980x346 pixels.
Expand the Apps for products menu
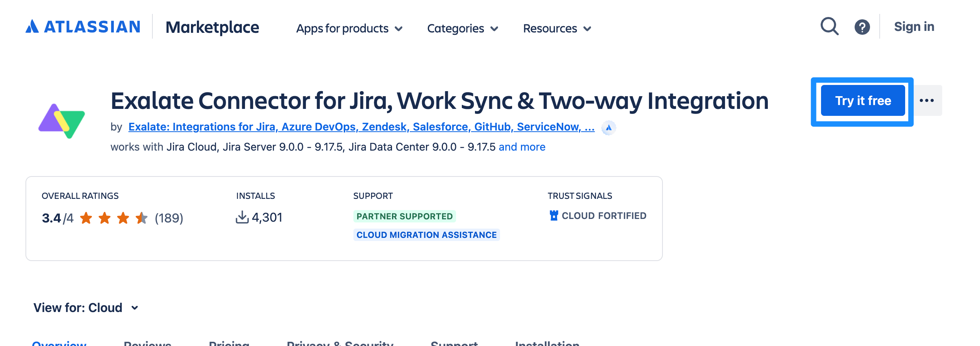click(x=350, y=28)
